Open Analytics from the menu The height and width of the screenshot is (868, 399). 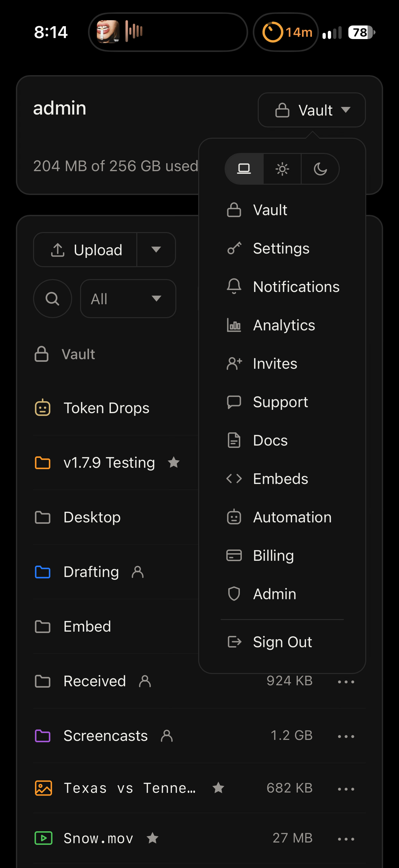click(282, 325)
